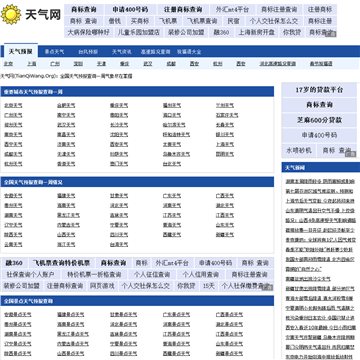Select the 天气预报 tab

click(21, 52)
